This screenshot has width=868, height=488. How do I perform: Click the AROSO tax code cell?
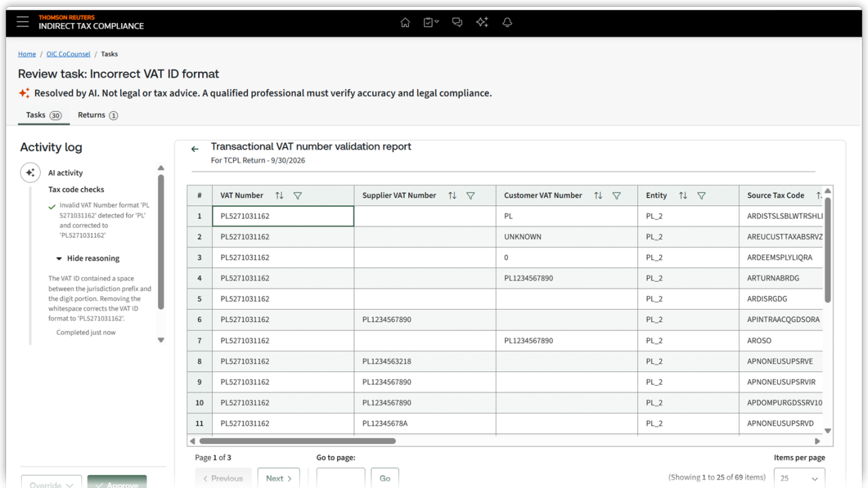click(x=783, y=341)
